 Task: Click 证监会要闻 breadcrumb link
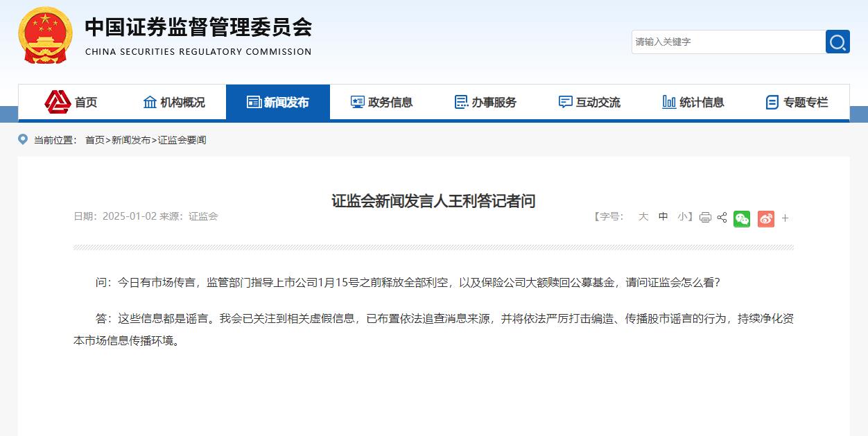pyautogui.click(x=182, y=140)
